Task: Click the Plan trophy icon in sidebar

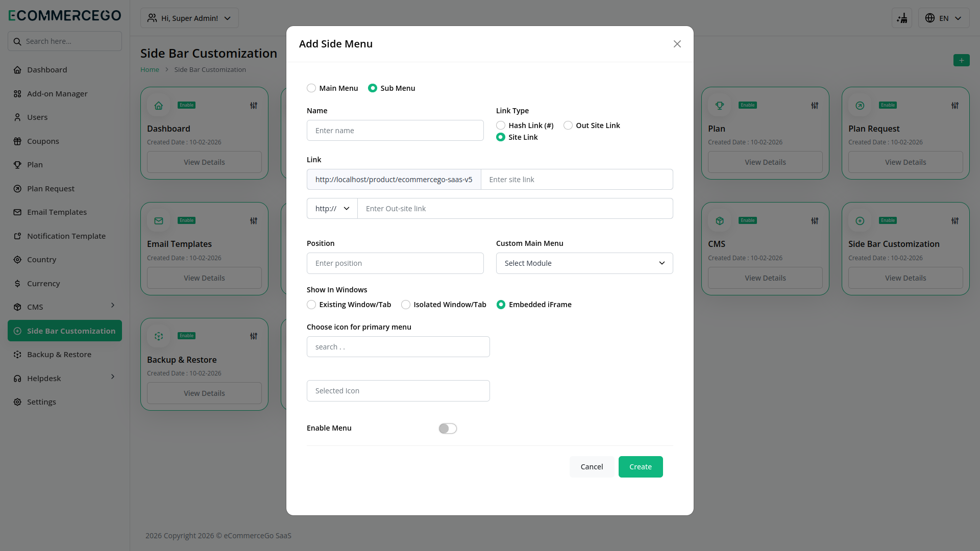Action: point(17,165)
